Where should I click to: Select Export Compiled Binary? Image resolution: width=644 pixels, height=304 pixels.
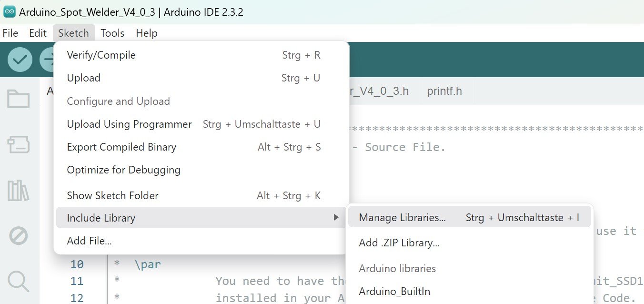tap(201, 147)
